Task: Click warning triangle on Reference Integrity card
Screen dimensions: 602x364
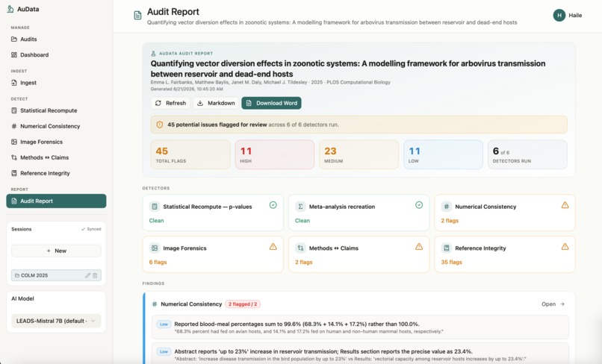Action: click(565, 247)
